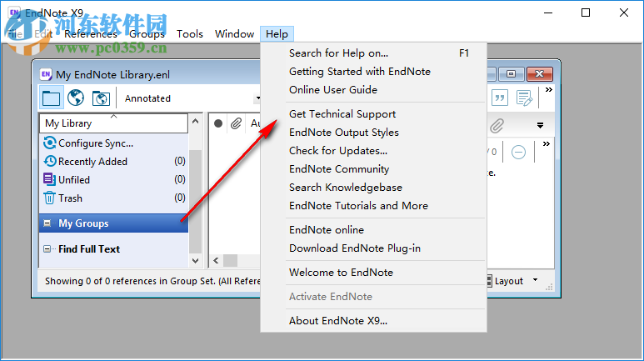Collapse the My Groups group set
This screenshot has width=644, height=361.
pyautogui.click(x=47, y=223)
